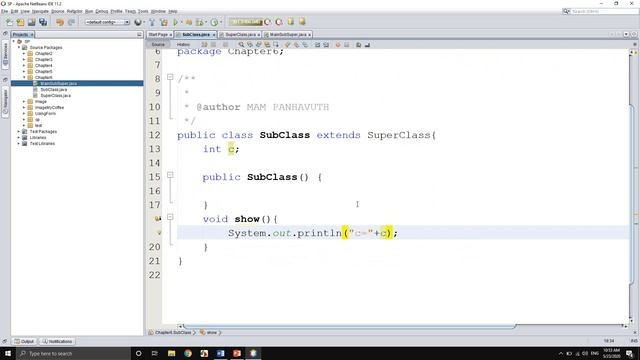Click the Profile Project toolbar icon
640x360 pixels.
pos(213,22)
